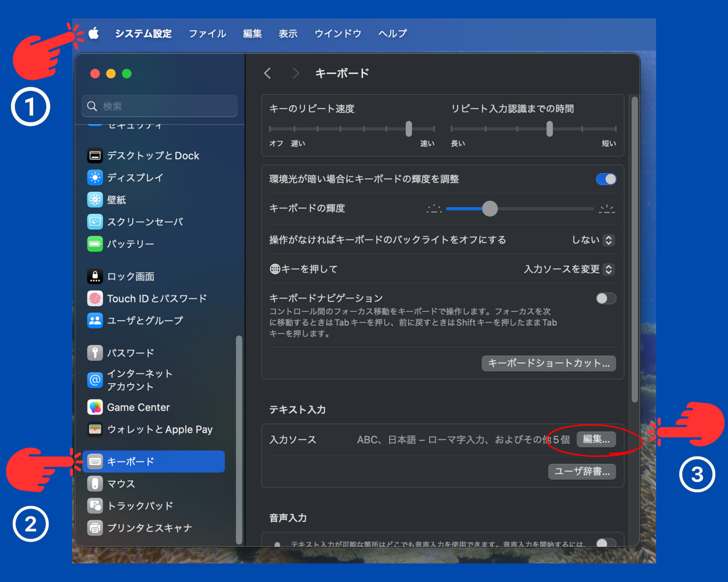
Task: Click the sidebar vertical scrollbar
Action: pyautogui.click(x=239, y=439)
